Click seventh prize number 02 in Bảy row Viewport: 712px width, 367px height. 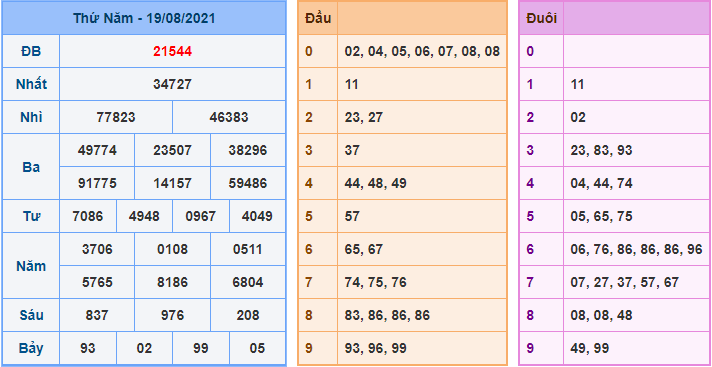[x=144, y=348]
